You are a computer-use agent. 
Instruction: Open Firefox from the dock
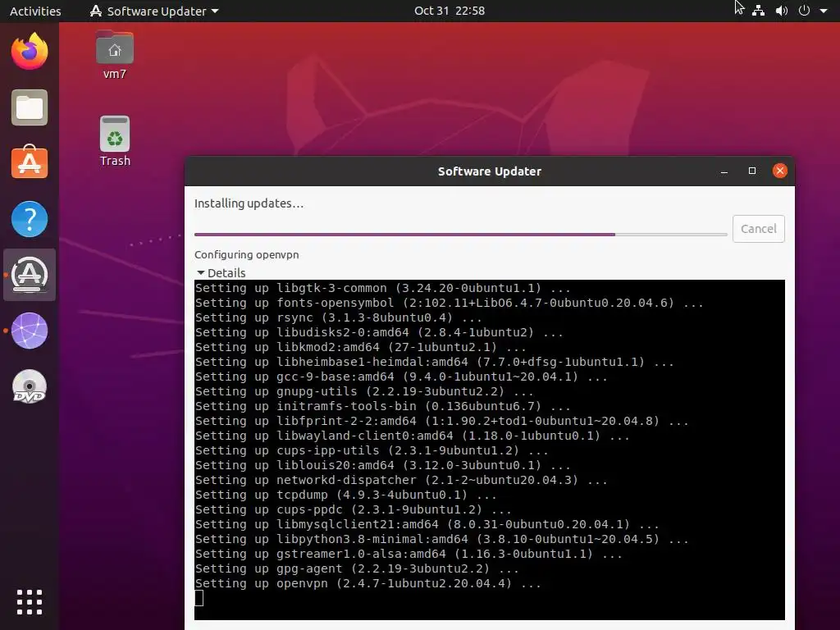pos(30,52)
